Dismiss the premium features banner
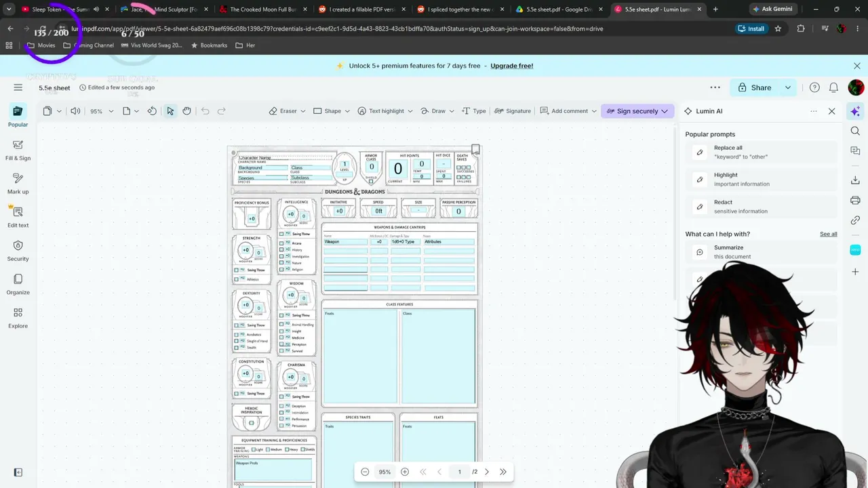This screenshot has height=488, width=868. [857, 66]
